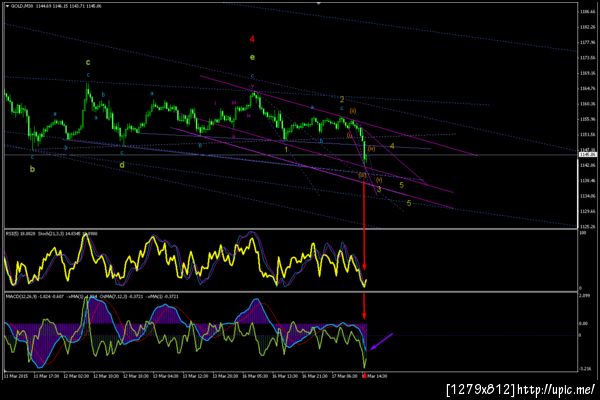Click the 100 level on RSI scale
Image resolution: width=600 pixels, height=400 pixels.
(584, 232)
